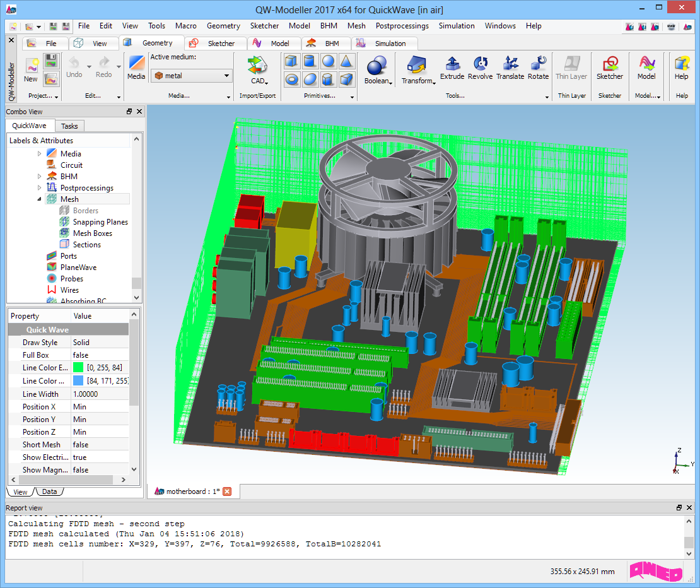Select Snapping Planes in tree
The image size is (700, 588).
point(100,222)
